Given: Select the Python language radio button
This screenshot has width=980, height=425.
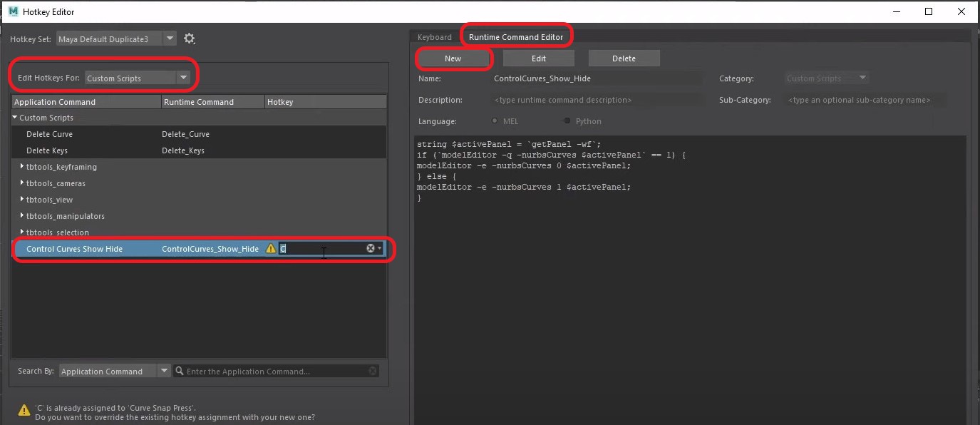Looking at the screenshot, I should coord(567,121).
